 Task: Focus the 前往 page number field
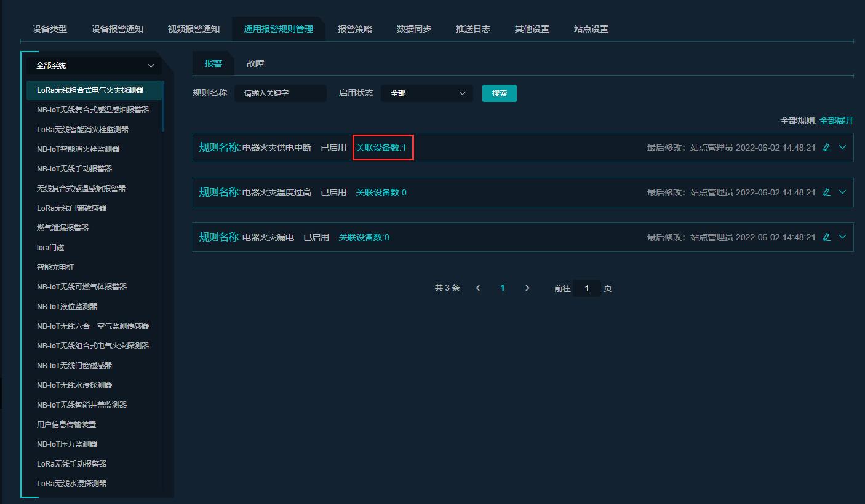[x=587, y=288]
